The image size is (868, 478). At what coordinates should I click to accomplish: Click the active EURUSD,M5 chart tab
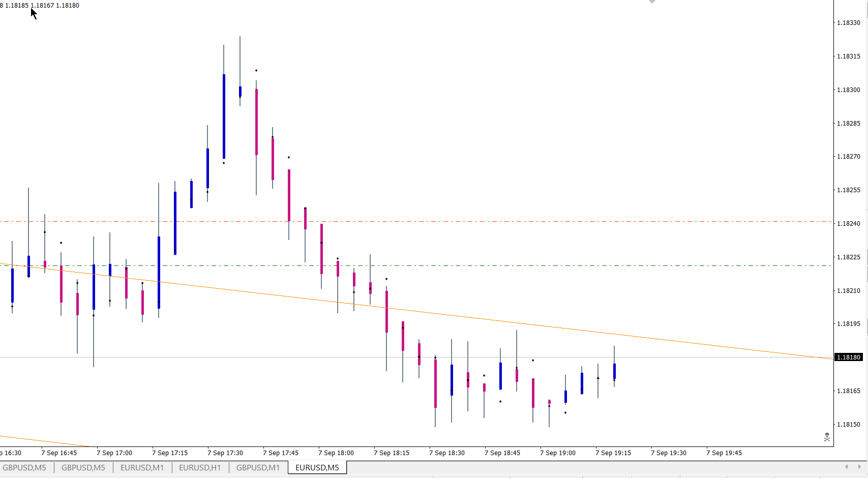click(317, 467)
